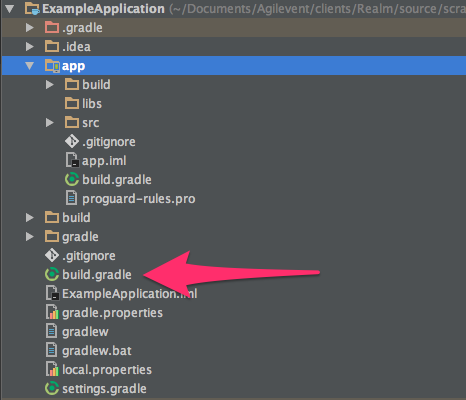Expand the .gradle folder arrow
Viewport: 466px width, 400px height.
[x=30, y=28]
